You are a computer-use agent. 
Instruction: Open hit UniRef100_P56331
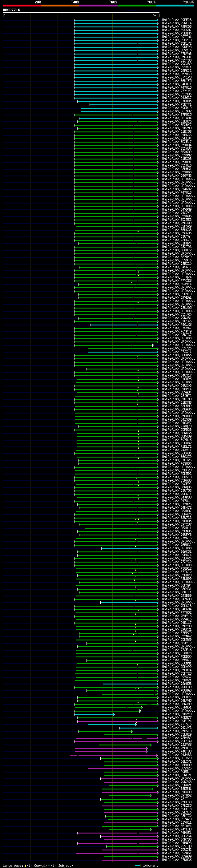pyautogui.click(x=176, y=57)
